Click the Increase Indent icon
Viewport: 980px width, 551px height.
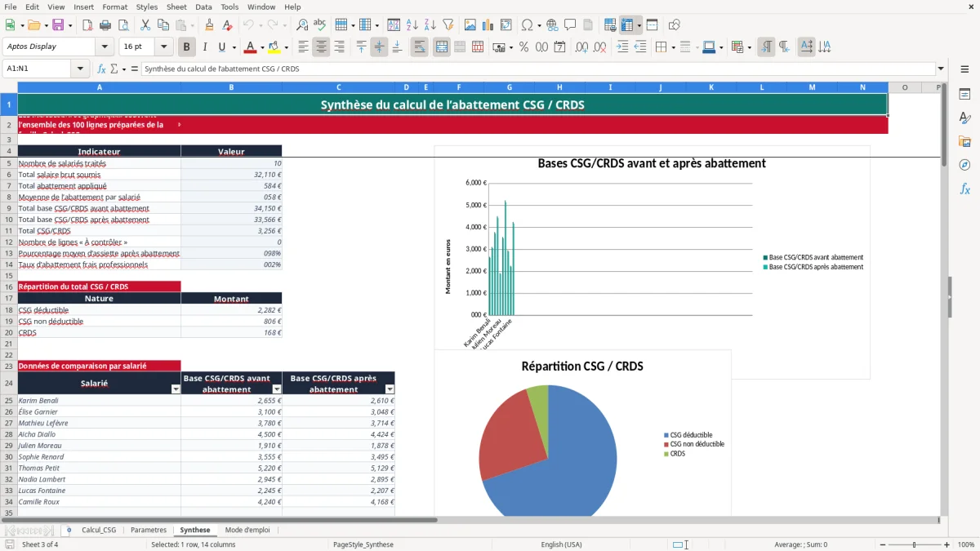click(x=622, y=47)
